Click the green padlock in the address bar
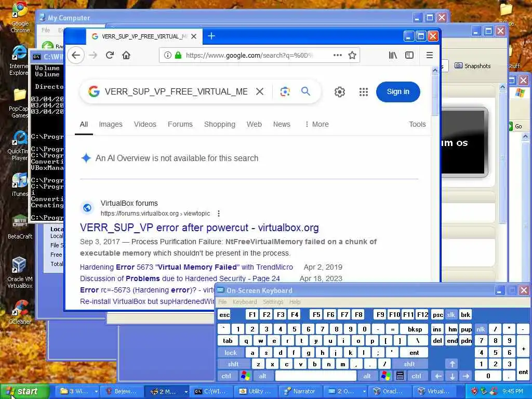The width and height of the screenshot is (532, 399). tap(178, 55)
